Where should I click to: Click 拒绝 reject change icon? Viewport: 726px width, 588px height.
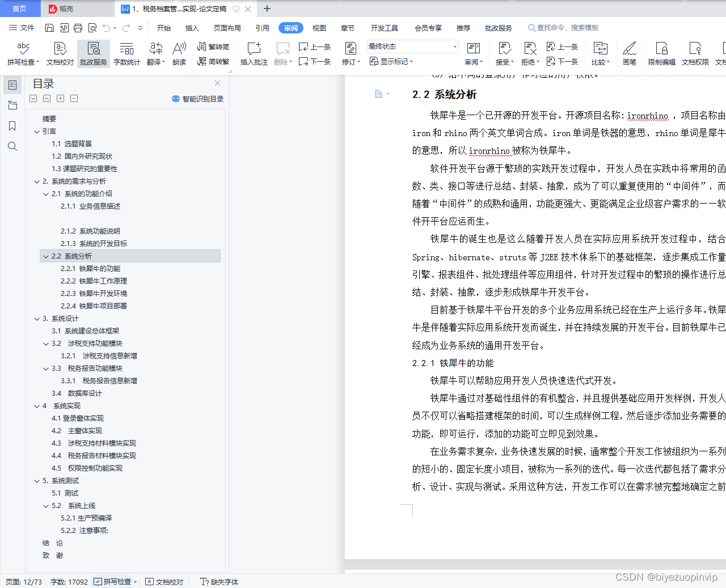(530, 48)
